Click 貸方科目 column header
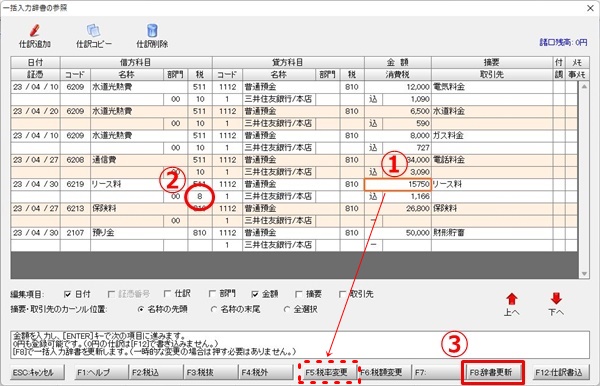 (x=288, y=62)
